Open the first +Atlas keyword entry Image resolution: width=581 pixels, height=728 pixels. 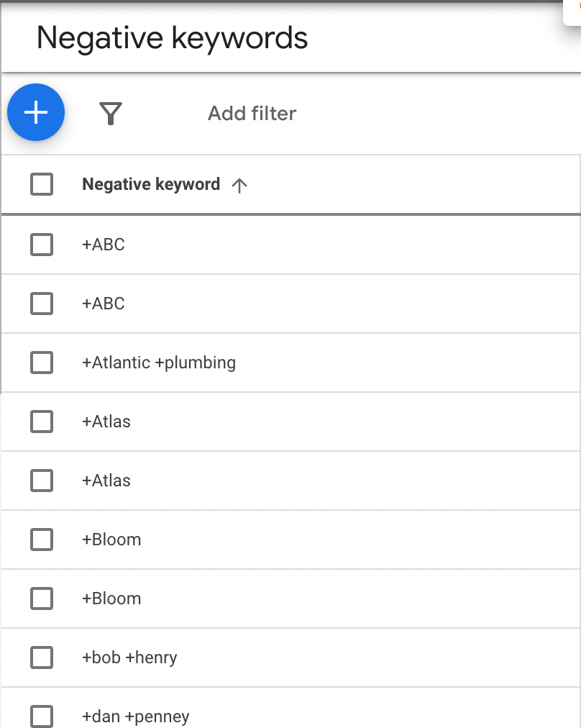(x=106, y=422)
